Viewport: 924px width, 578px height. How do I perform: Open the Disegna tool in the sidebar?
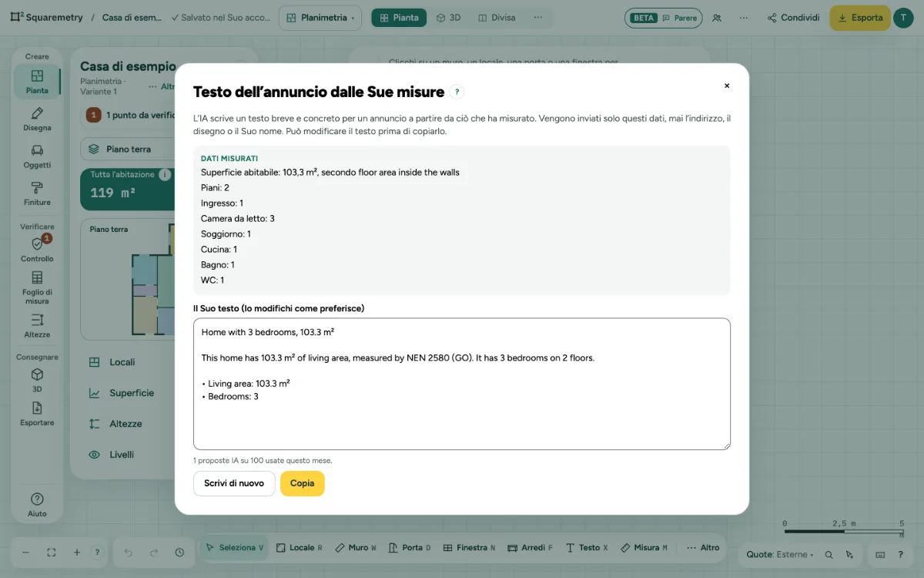(x=37, y=119)
